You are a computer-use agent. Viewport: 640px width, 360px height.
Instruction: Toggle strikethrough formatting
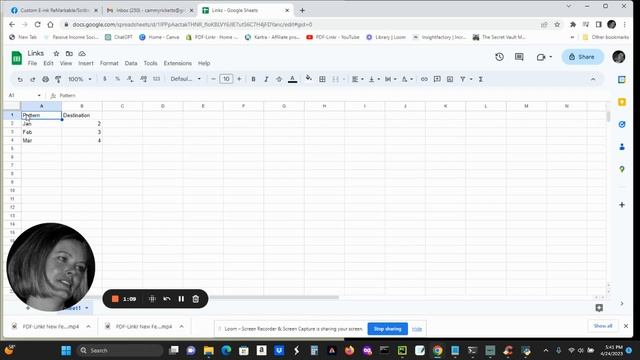point(279,79)
